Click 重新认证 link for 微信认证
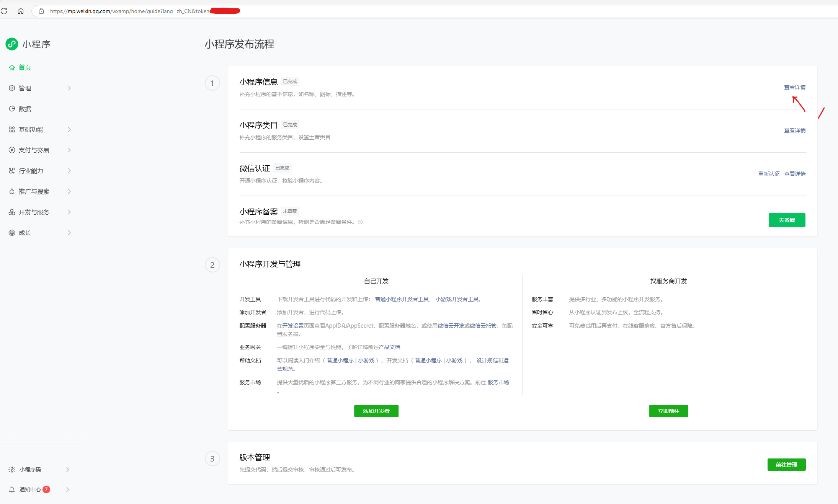The height and width of the screenshot is (504, 838). pyautogui.click(x=769, y=174)
